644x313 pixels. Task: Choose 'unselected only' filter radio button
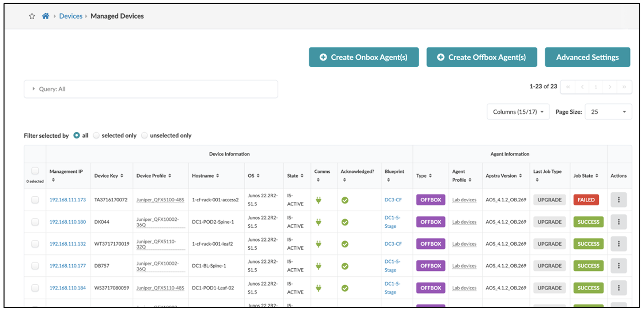tap(144, 135)
